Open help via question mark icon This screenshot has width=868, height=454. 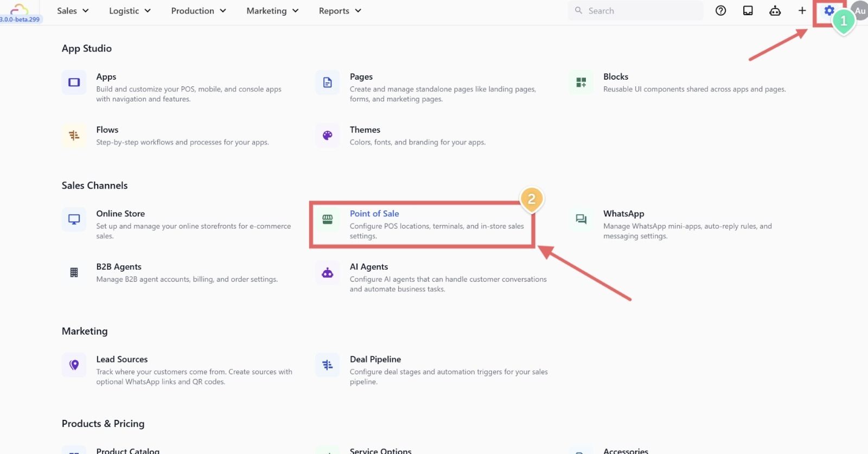point(720,11)
